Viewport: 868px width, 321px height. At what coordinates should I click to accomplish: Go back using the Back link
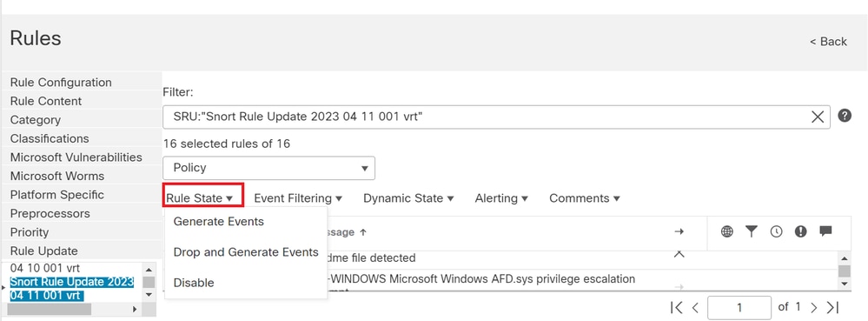click(828, 42)
